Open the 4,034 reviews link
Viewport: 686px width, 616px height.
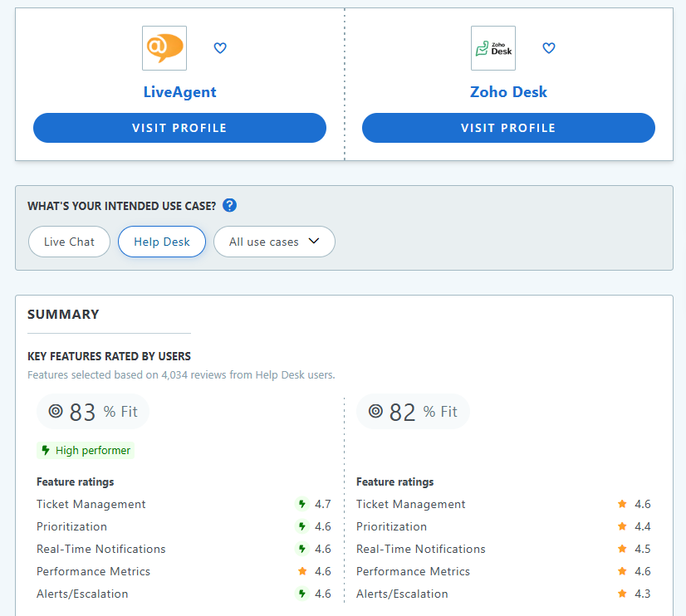[196, 374]
